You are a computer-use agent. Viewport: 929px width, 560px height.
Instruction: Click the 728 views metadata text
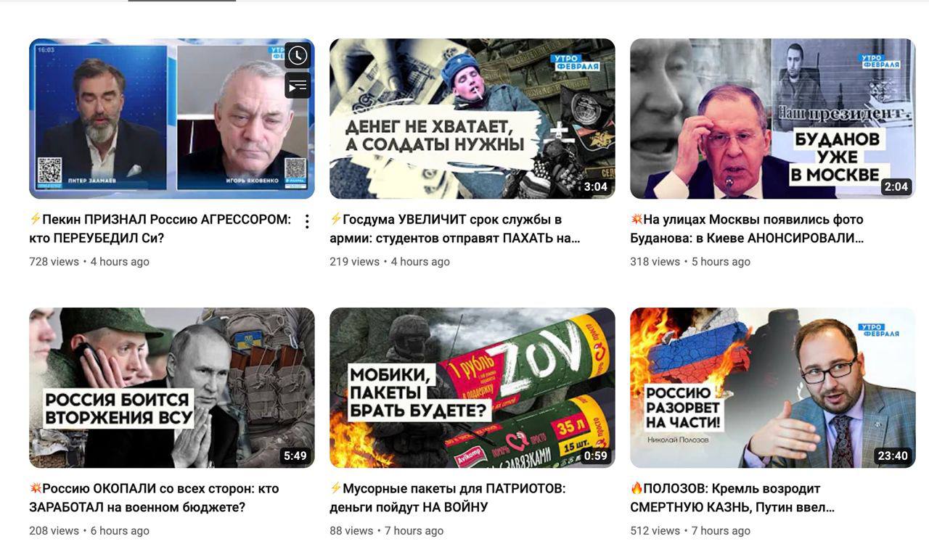[x=54, y=261]
